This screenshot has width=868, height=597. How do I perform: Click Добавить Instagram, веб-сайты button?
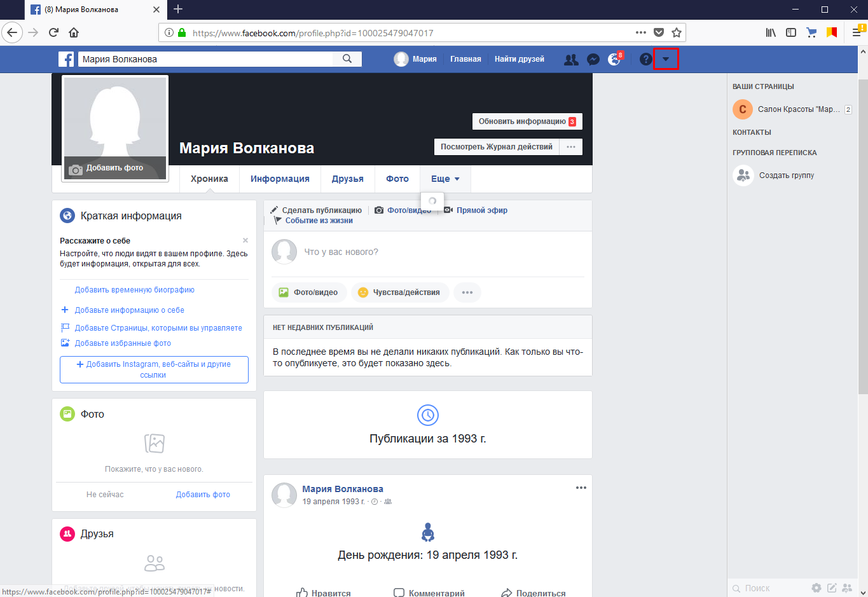154,369
